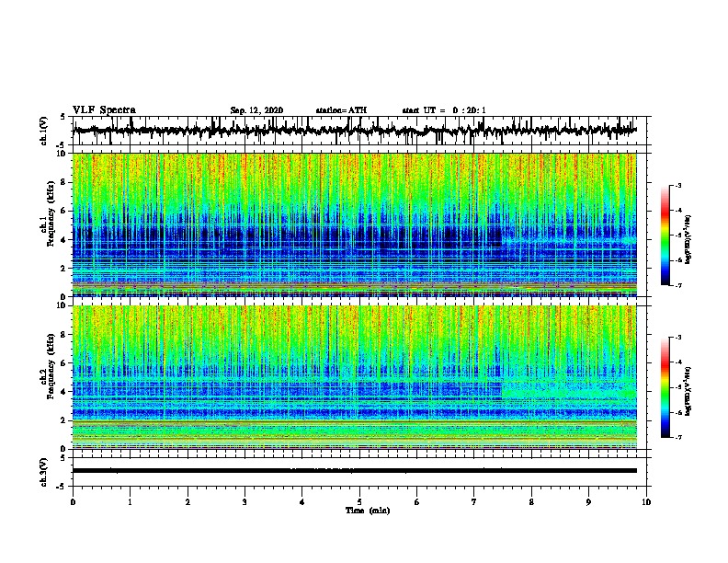Click the ch.1 voltage waveform trace
The image size is (728, 563).
pos(354,131)
